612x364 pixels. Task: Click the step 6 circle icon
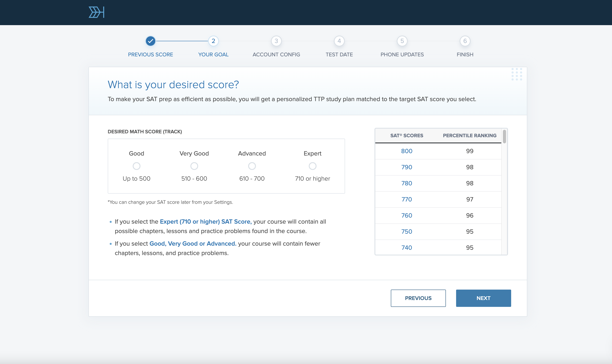click(x=465, y=41)
